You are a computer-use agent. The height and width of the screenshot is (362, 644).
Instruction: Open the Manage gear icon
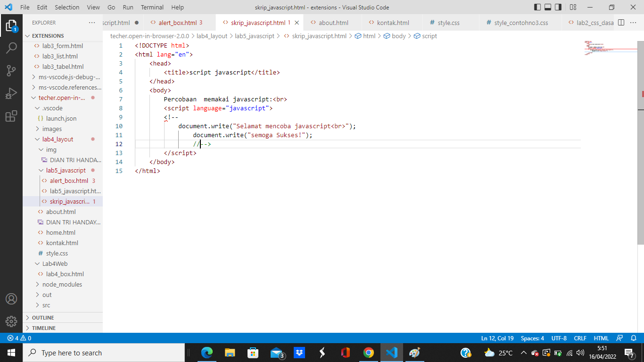coord(11,321)
